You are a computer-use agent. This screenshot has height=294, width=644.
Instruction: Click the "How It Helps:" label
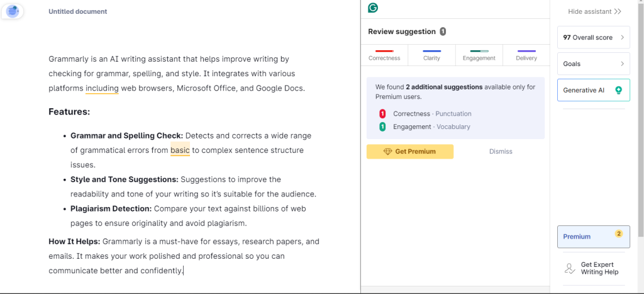[74, 241]
